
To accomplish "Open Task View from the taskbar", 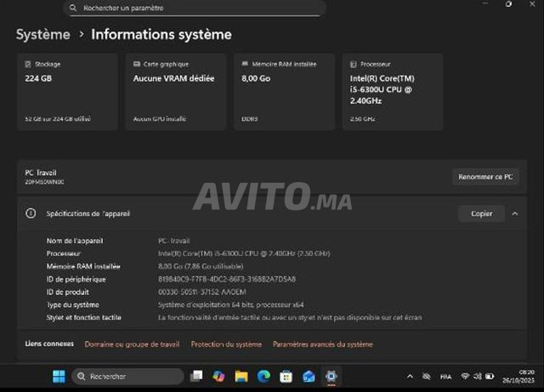I will [x=197, y=376].
